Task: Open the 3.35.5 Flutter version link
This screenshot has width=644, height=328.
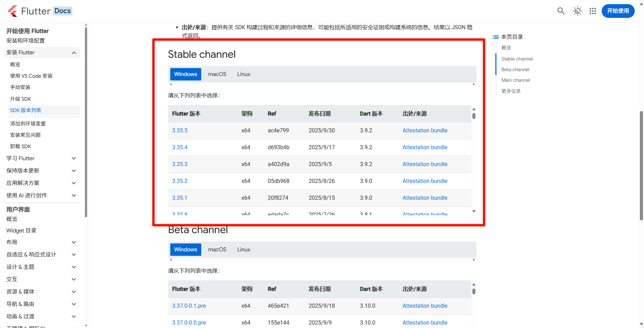Action: click(180, 131)
